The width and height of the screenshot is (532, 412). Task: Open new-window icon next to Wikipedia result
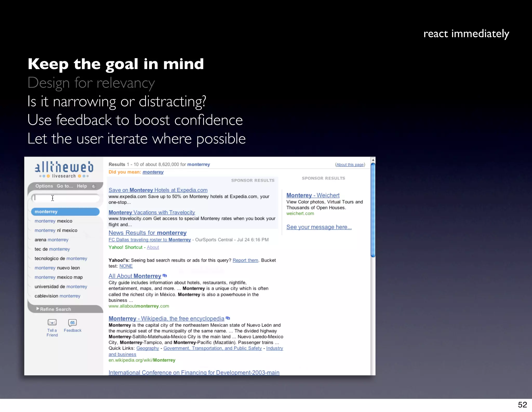(228, 318)
